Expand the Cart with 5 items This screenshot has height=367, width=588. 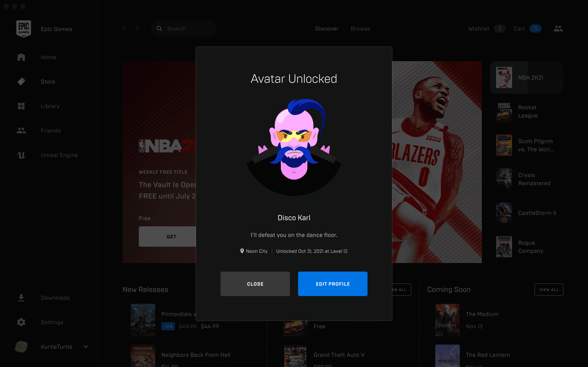tap(527, 29)
